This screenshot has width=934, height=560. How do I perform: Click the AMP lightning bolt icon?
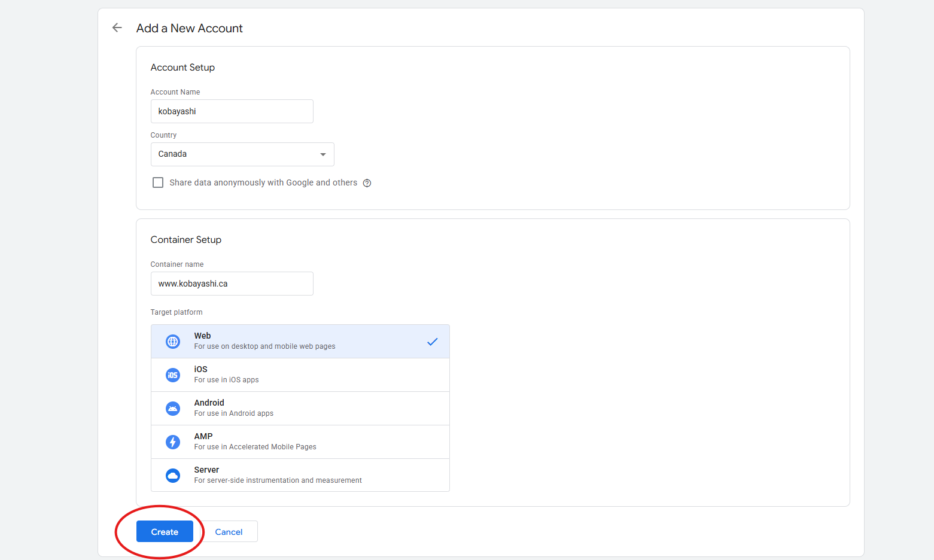(173, 442)
